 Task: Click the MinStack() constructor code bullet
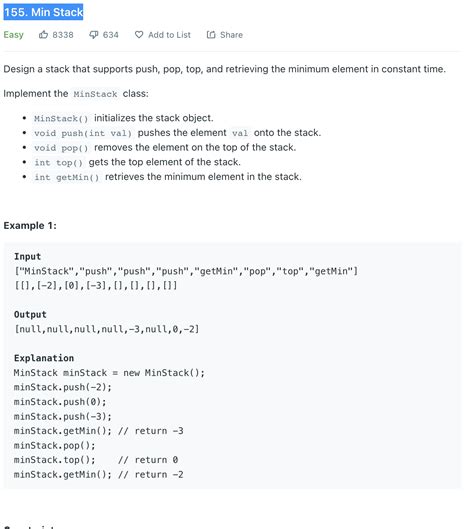click(61, 118)
